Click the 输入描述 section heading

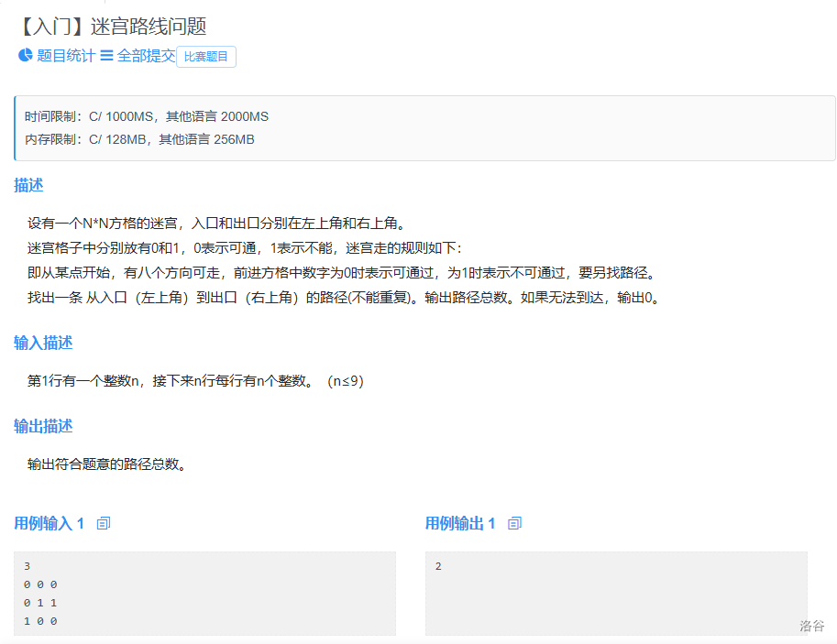pos(43,343)
